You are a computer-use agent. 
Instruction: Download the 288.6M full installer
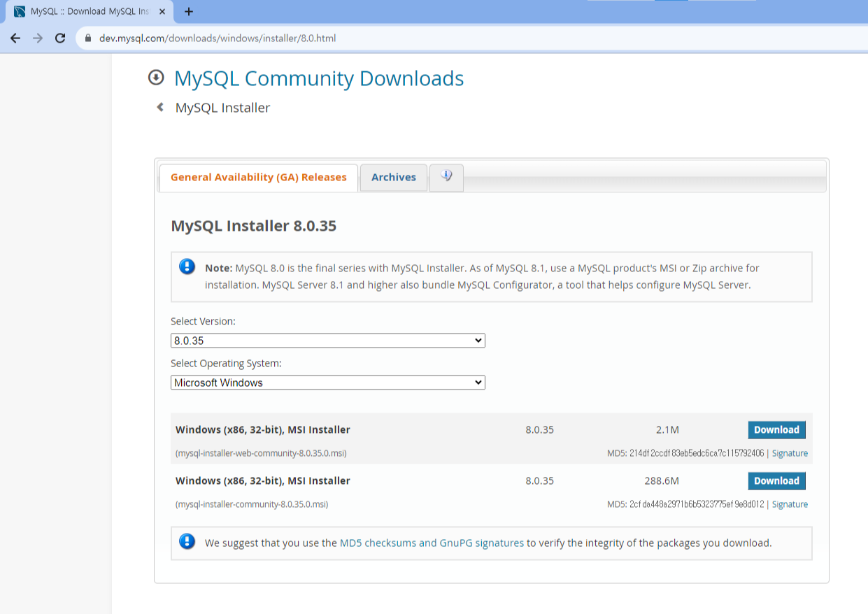pos(776,481)
